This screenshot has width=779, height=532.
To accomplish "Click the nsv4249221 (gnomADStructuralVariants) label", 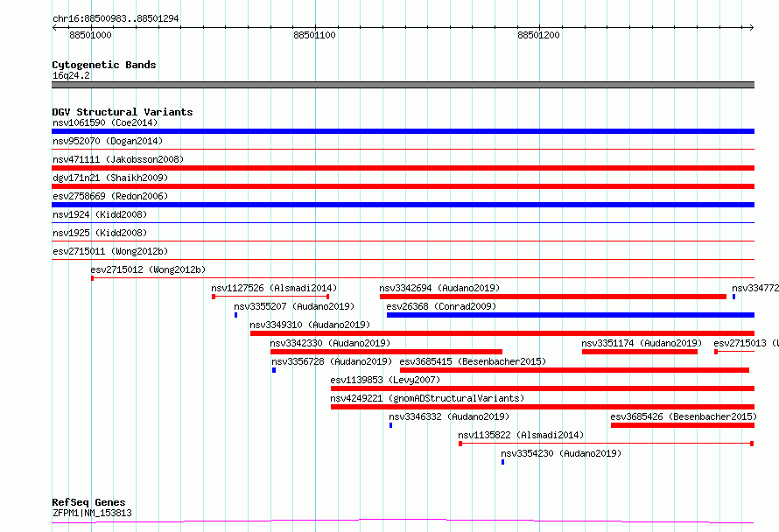I will pyautogui.click(x=427, y=398).
